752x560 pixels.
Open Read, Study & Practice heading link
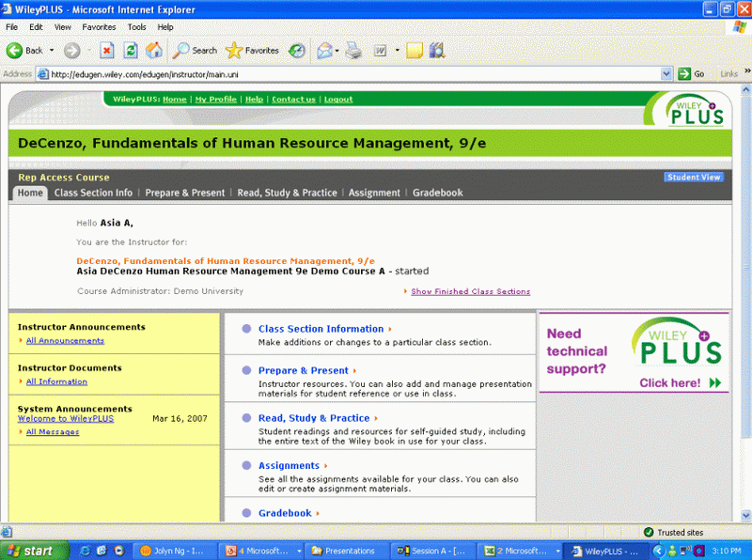click(314, 418)
